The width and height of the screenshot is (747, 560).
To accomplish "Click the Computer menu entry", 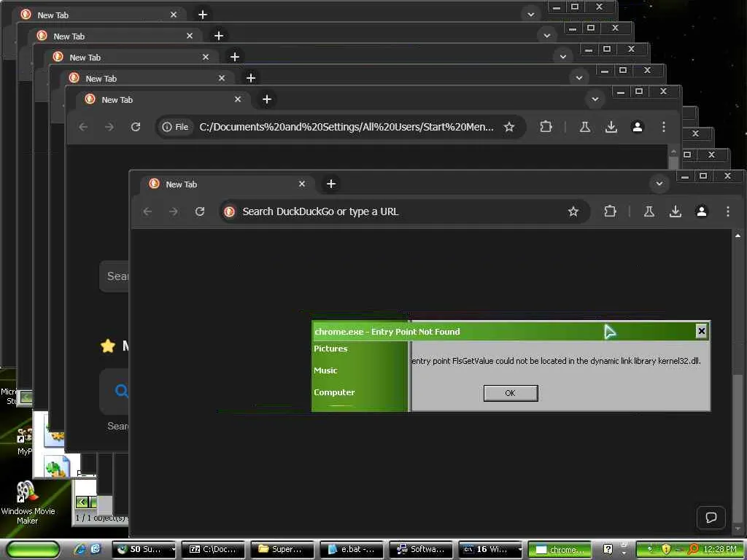I will pyautogui.click(x=334, y=392).
